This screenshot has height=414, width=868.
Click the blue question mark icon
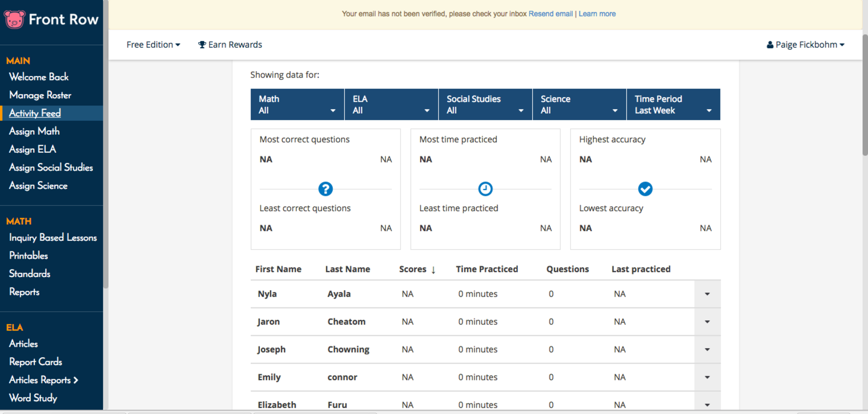pos(325,189)
